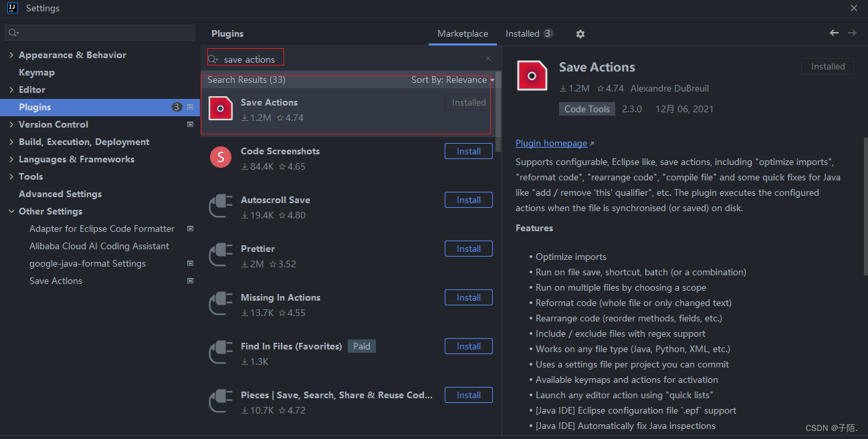Screen dimensions: 868x439
Task: Install the Pieces plugin
Action: (x=469, y=395)
